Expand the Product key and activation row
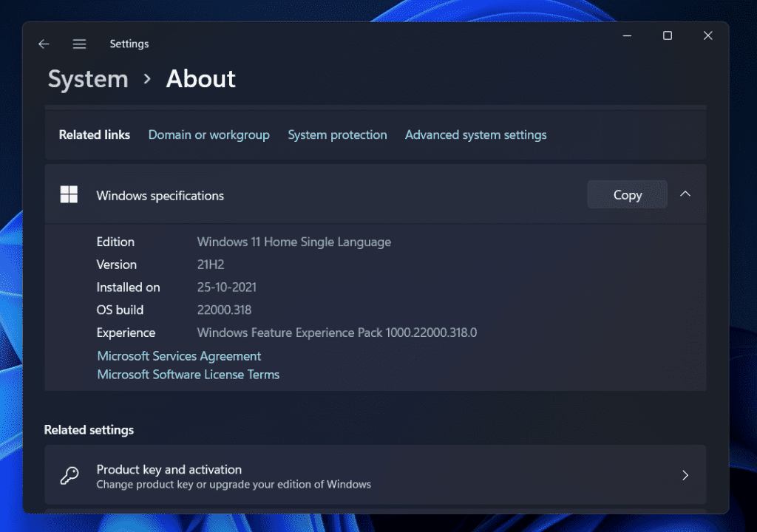The width and height of the screenshot is (757, 532). click(685, 475)
